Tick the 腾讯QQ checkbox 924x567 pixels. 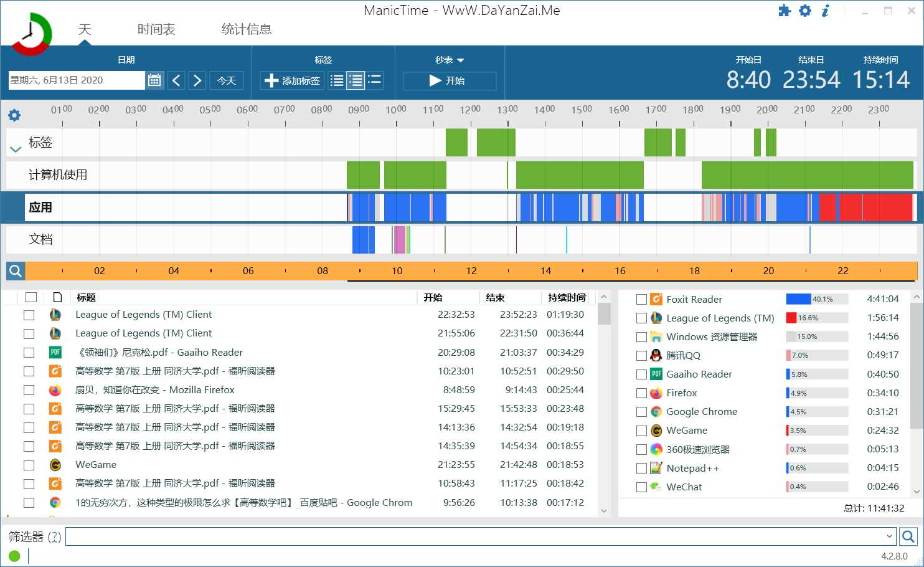click(x=641, y=356)
